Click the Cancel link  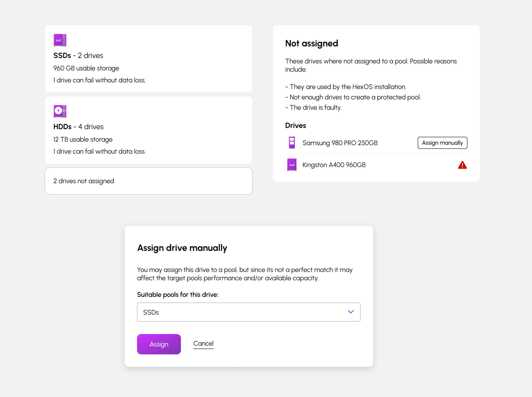click(203, 343)
